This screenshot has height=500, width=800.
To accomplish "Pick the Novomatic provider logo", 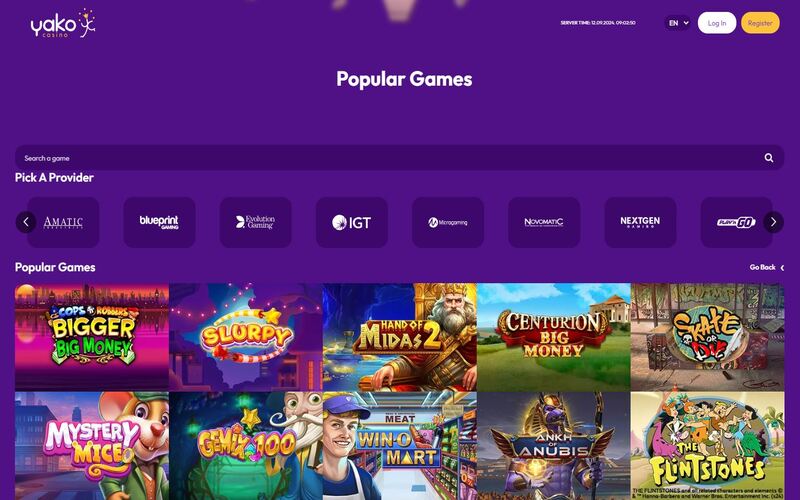I will click(544, 222).
